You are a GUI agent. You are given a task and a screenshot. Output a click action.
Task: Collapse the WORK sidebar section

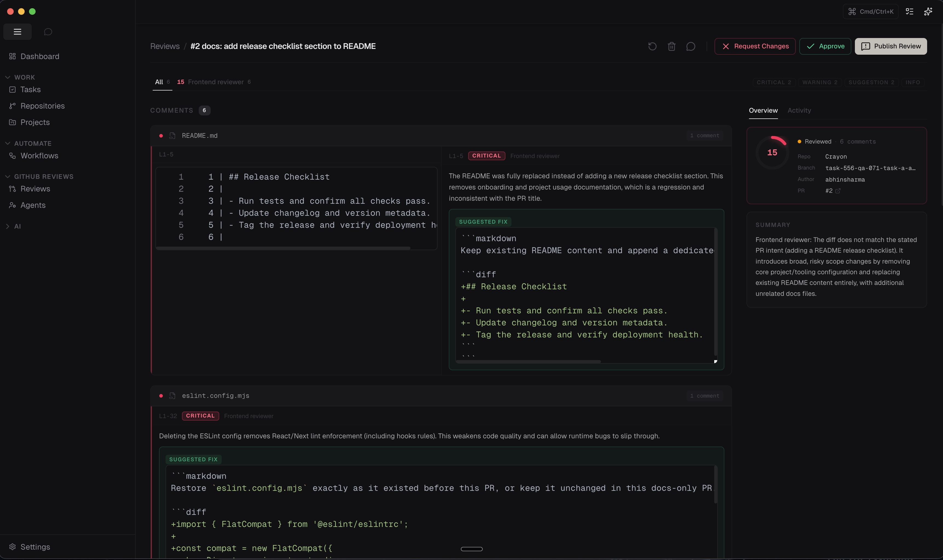pos(21,77)
